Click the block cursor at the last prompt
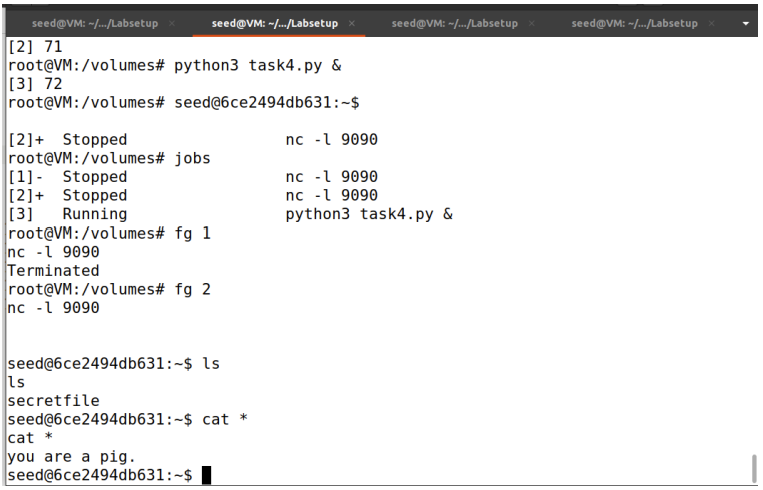The image size is (763, 490). (206, 475)
